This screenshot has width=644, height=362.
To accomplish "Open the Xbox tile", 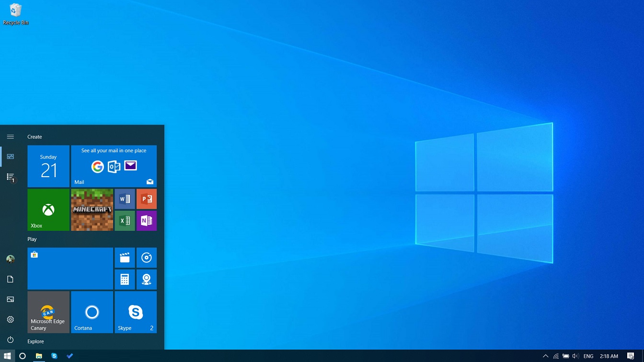I will point(48,210).
